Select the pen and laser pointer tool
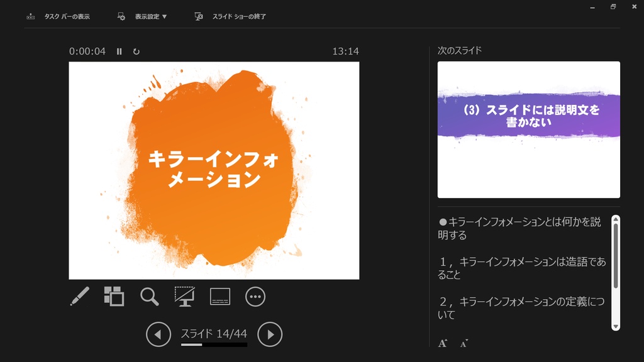This screenshot has width=644, height=362. (80, 297)
